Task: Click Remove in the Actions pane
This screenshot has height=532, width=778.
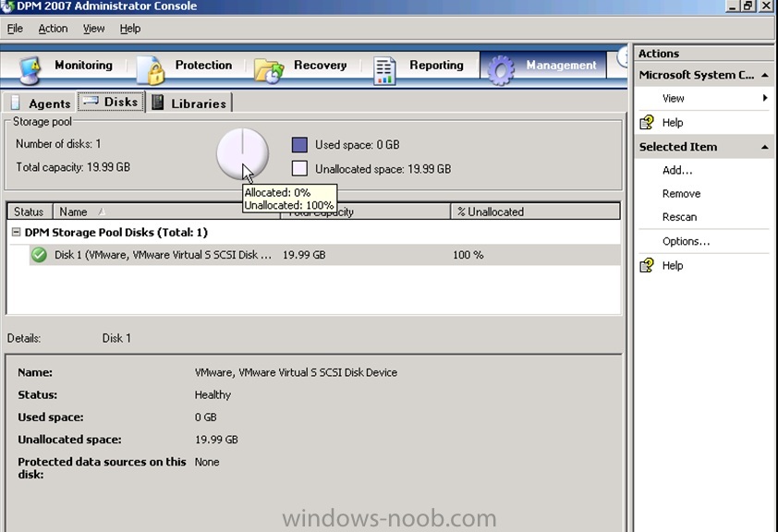Action: click(681, 193)
